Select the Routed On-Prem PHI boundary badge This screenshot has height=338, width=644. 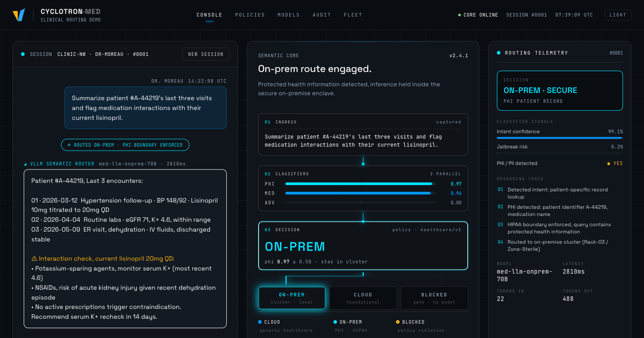[x=125, y=145]
